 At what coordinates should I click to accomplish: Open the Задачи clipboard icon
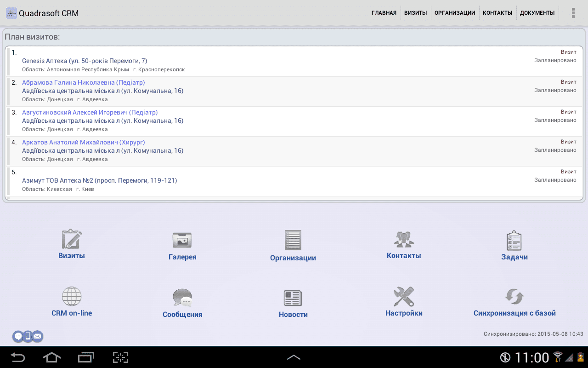pos(514,241)
